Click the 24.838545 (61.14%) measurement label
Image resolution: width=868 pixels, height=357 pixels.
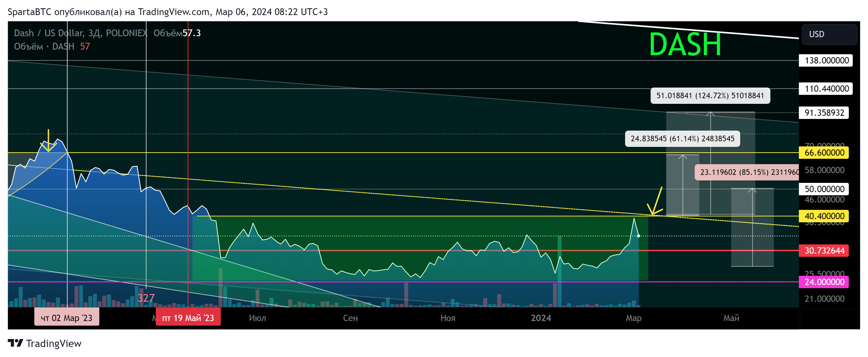[683, 139]
